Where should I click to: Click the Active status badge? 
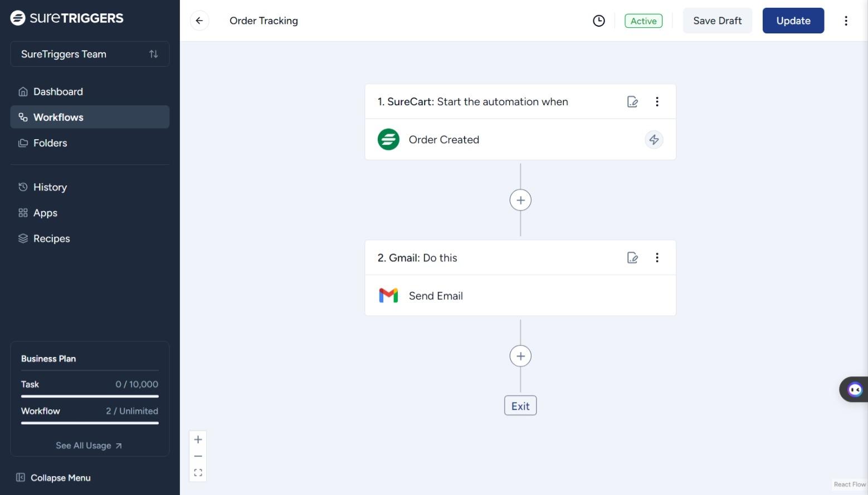(x=643, y=21)
